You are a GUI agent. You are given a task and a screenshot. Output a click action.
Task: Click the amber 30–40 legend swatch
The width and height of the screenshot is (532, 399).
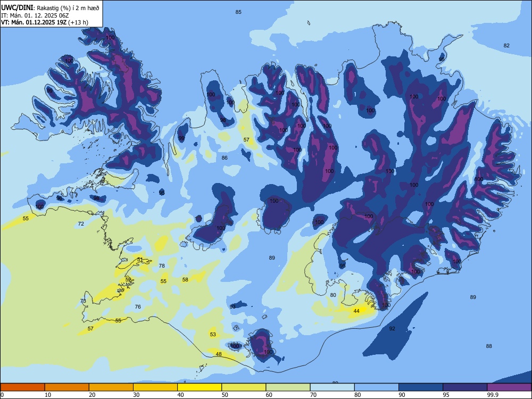click(x=155, y=387)
